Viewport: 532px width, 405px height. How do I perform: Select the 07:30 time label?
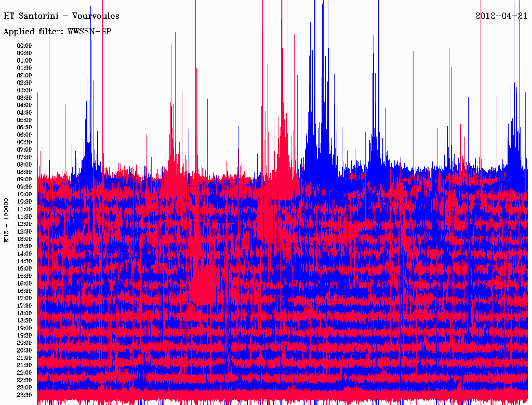pos(24,157)
